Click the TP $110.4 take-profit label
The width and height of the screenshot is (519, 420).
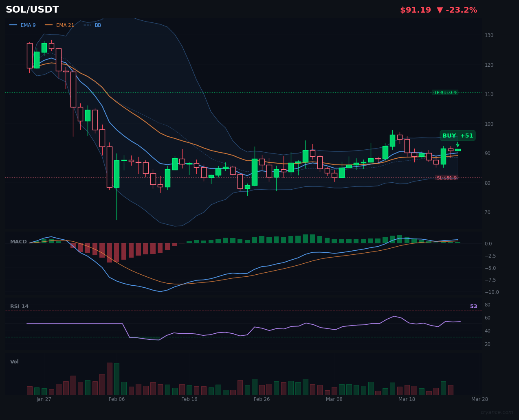click(445, 92)
